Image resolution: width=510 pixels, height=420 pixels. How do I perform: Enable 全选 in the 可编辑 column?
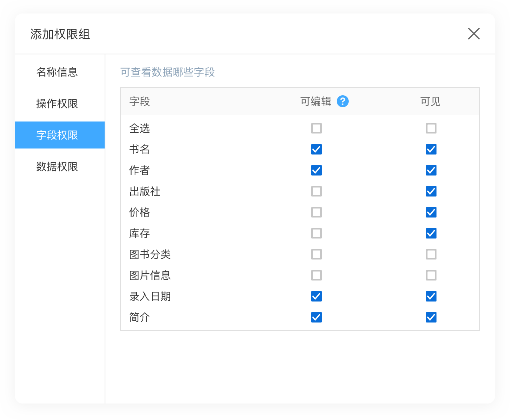(316, 128)
